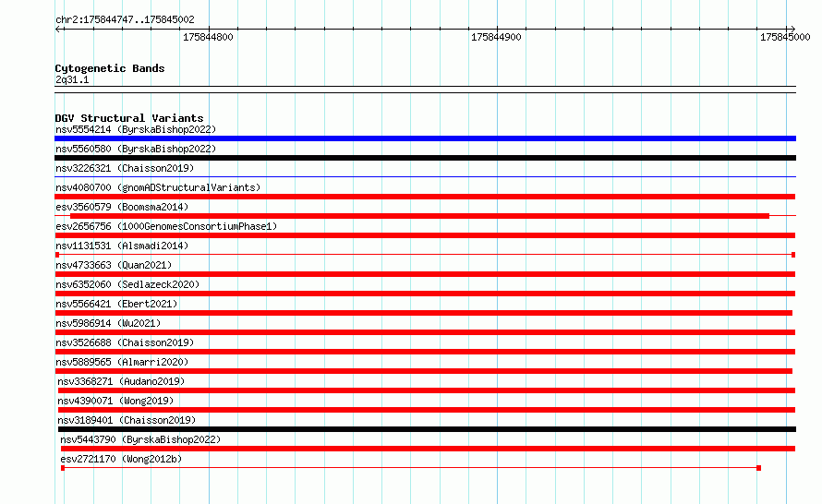Select the red nsv5443790 variant bar

(429, 449)
